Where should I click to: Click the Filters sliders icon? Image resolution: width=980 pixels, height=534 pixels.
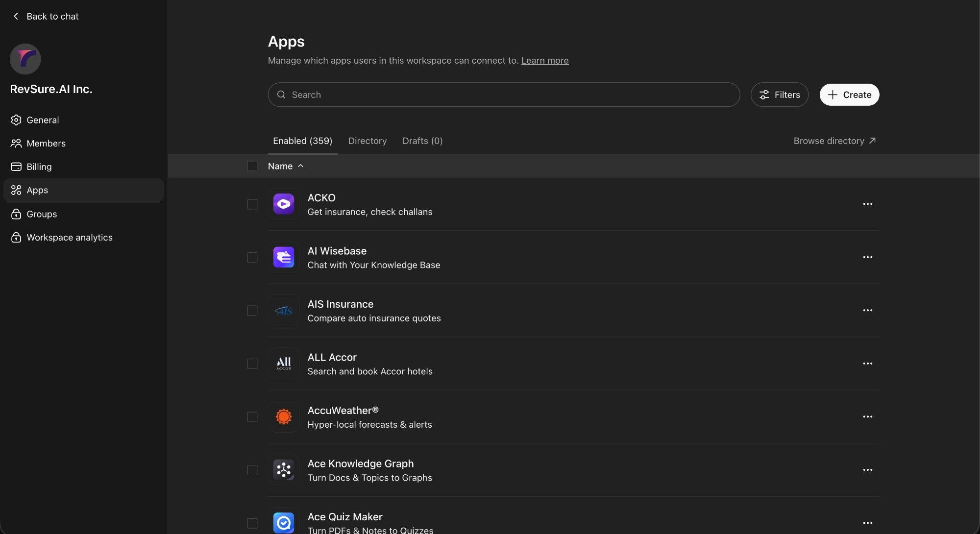764,95
